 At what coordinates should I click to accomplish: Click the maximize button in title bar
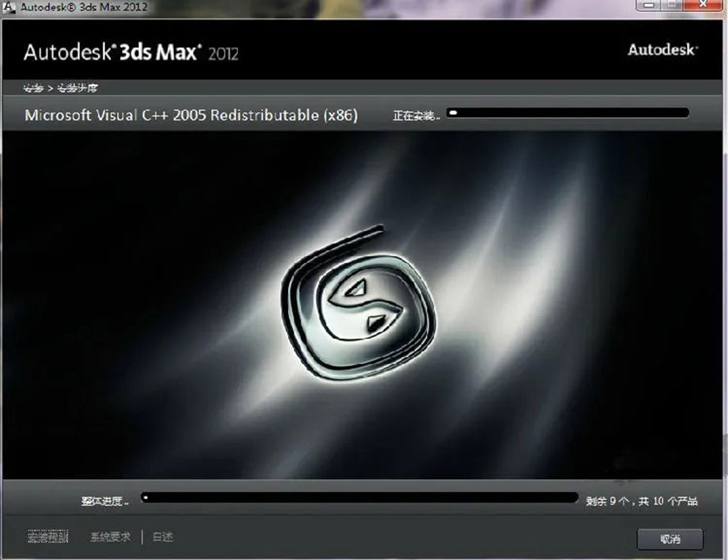pos(673,5)
